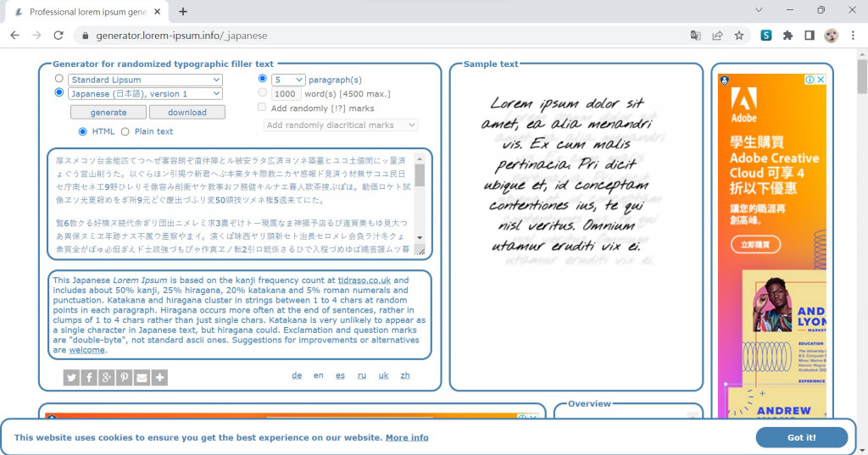Switch language to de
The height and width of the screenshot is (455, 868).
[297, 375]
